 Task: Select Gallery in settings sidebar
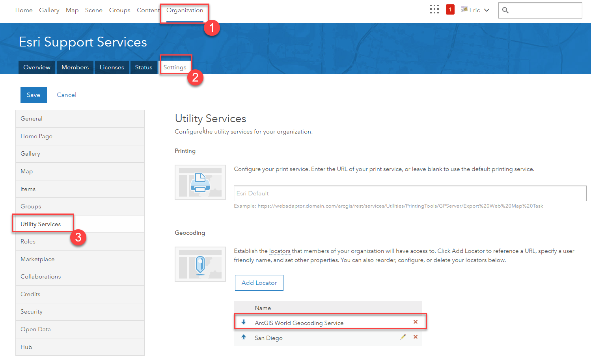80,154
